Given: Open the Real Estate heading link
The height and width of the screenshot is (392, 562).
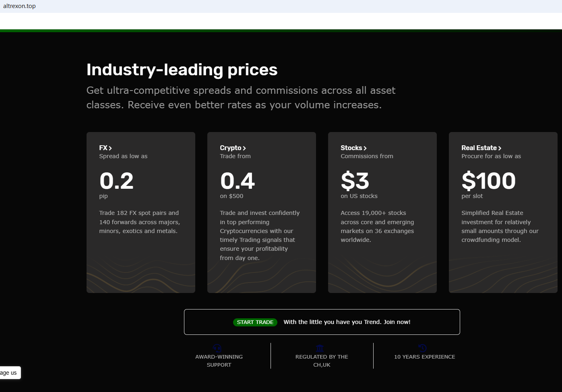Looking at the screenshot, I should [479, 148].
